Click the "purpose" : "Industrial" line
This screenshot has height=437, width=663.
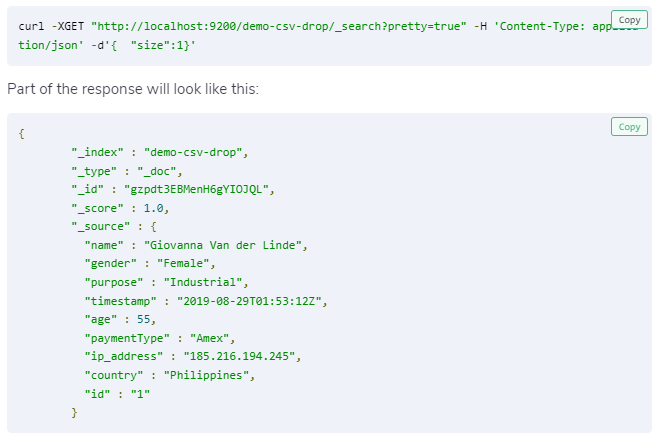(166, 282)
